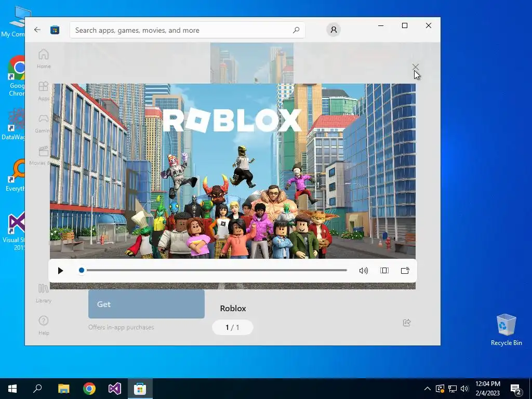Select the Visual Studio desktop shortcut
532x399 pixels.
(14, 232)
